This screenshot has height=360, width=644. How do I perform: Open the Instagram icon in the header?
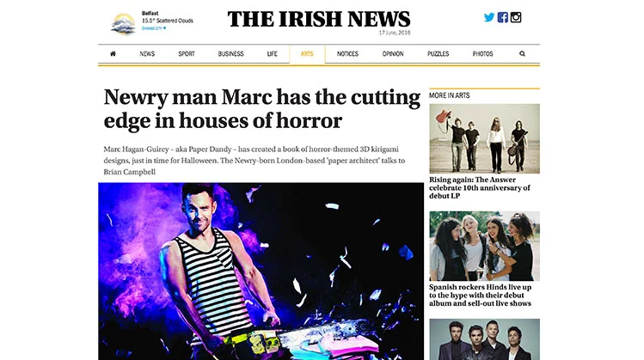click(516, 17)
